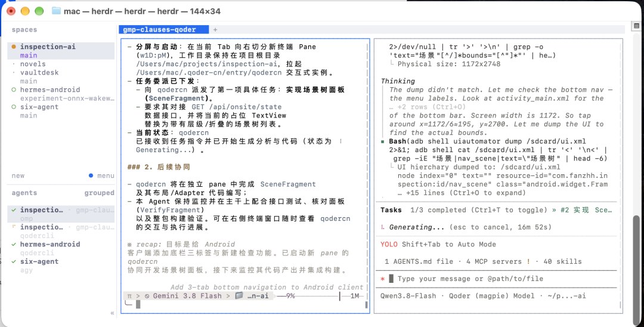Click the Thinking heading in right pane
Image resolution: width=644 pixels, height=327 pixels.
398,81
